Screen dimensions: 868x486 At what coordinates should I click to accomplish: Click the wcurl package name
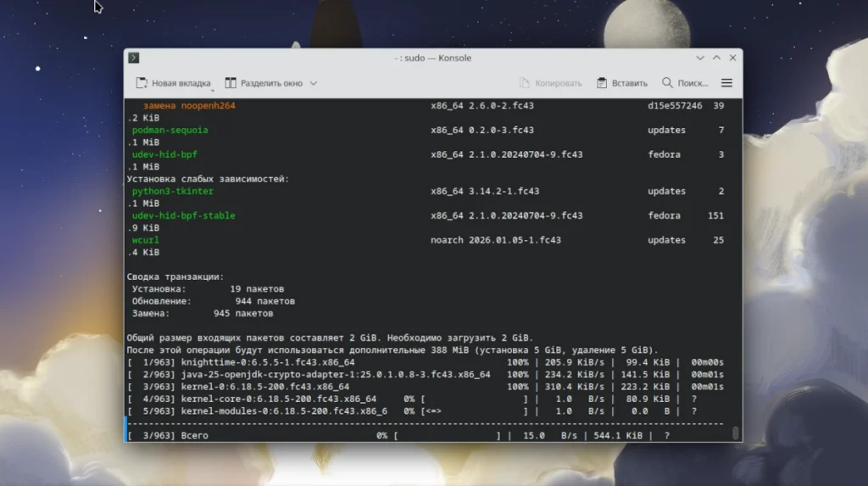click(145, 240)
